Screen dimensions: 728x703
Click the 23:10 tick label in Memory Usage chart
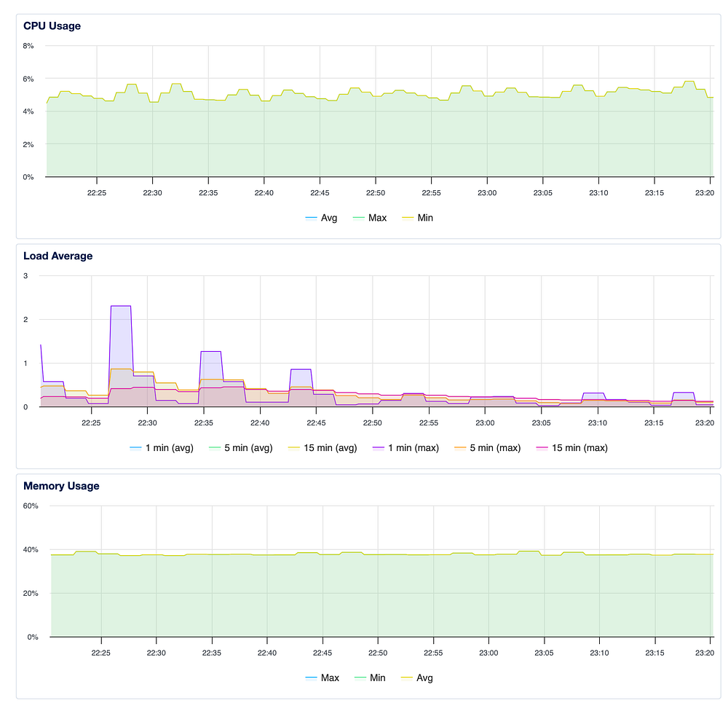coord(599,653)
